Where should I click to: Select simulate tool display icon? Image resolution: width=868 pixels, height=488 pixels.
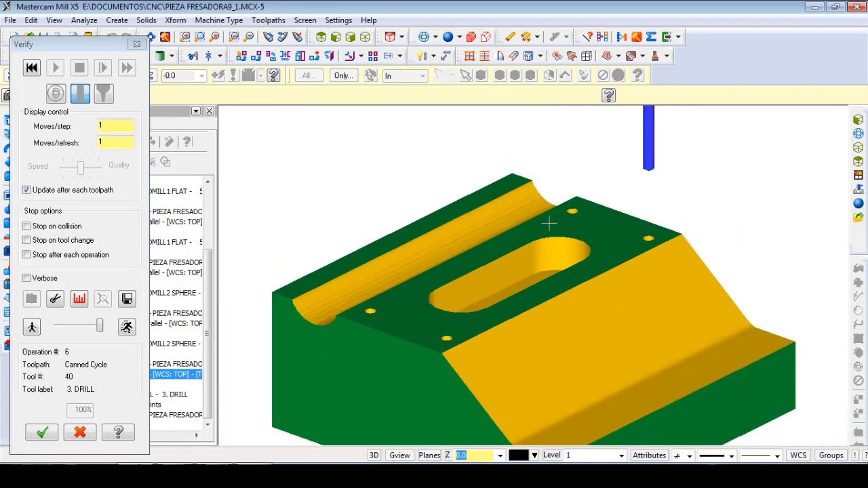click(80, 94)
